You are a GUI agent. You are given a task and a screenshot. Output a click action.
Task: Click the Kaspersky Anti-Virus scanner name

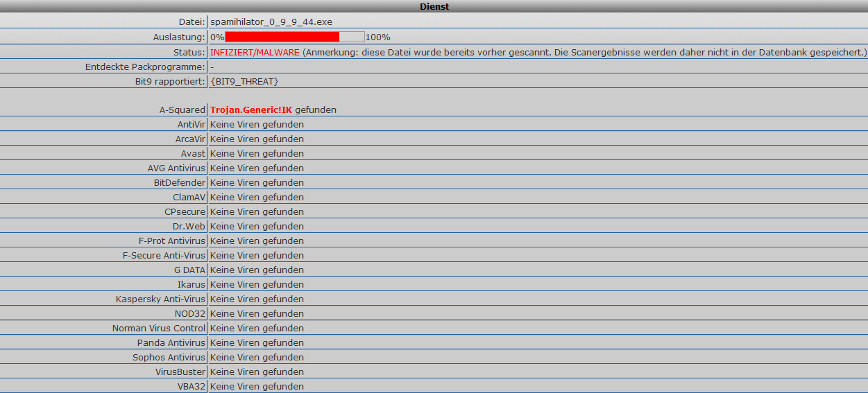coord(161,299)
